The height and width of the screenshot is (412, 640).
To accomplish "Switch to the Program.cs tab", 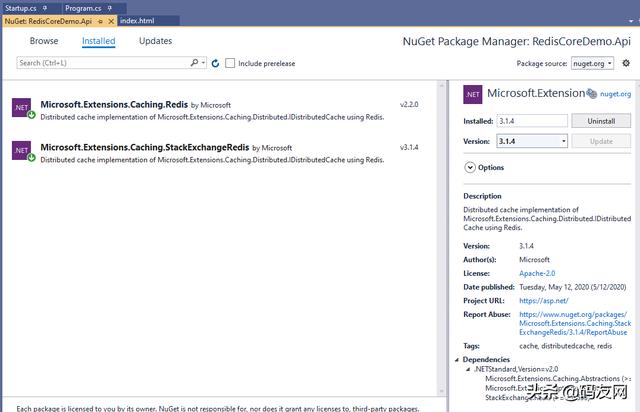I will point(83,8).
